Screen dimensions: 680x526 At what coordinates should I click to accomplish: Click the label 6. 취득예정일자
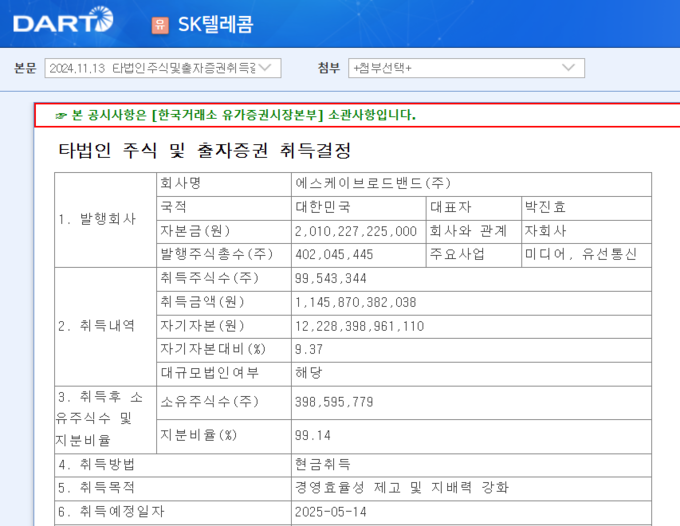click(111, 512)
